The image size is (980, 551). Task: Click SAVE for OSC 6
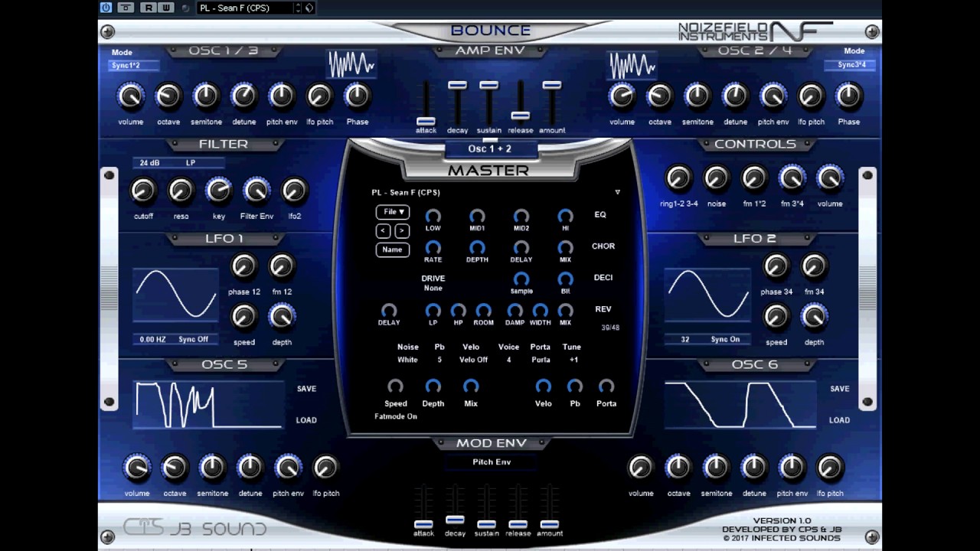pyautogui.click(x=840, y=389)
